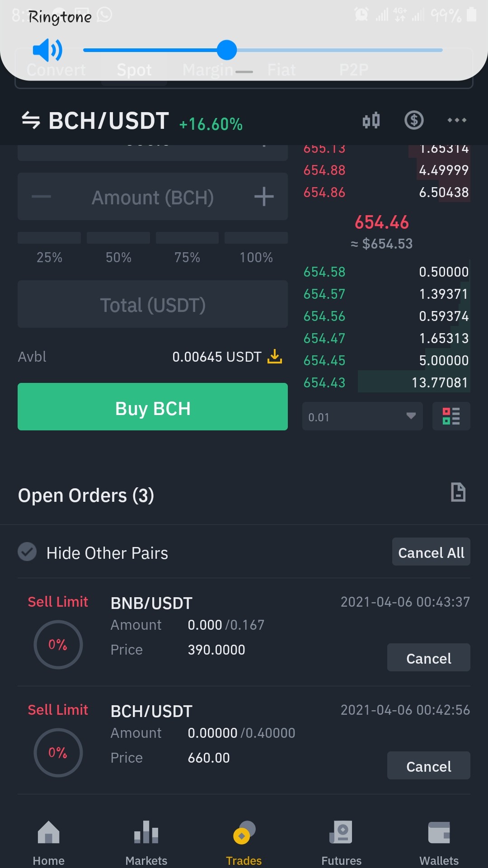Tap the dollar sign coin icon
The height and width of the screenshot is (868, 488).
[x=414, y=120]
